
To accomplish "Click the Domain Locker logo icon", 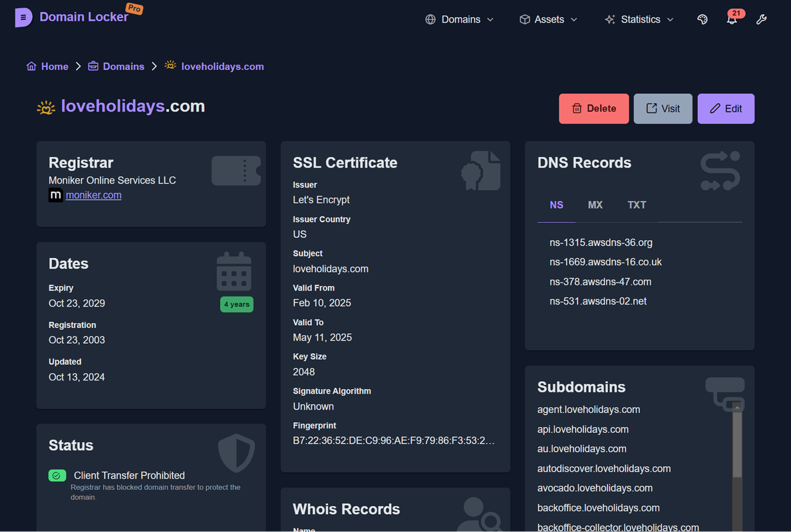I will coord(23,18).
